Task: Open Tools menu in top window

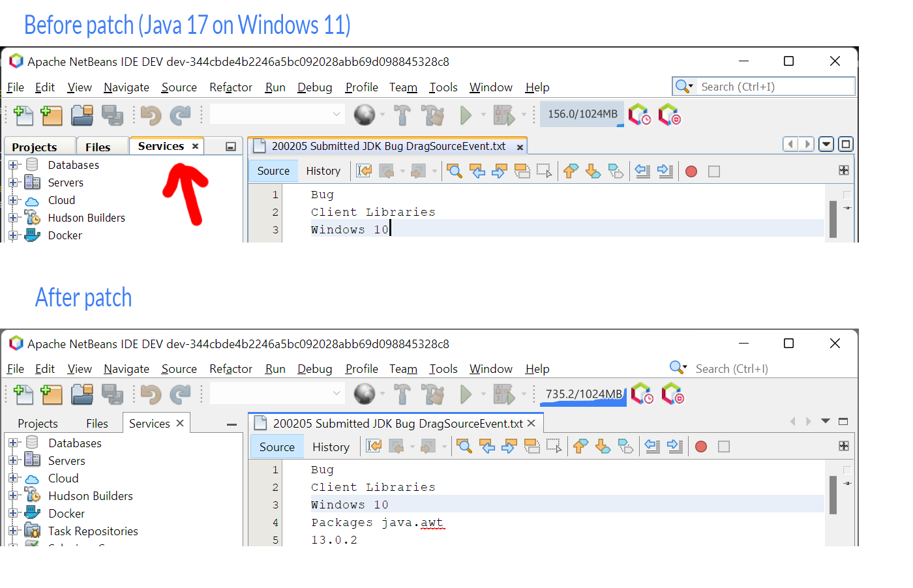Action: (x=443, y=87)
